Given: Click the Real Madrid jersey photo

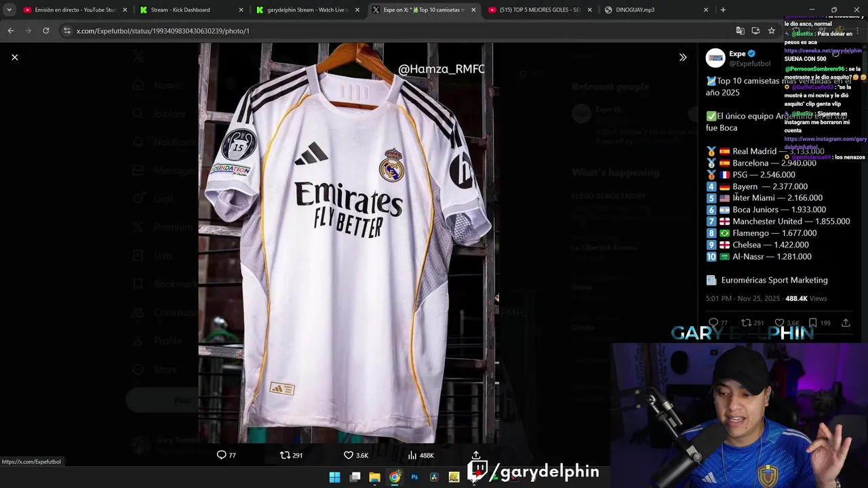Looking at the screenshot, I should coord(349,243).
